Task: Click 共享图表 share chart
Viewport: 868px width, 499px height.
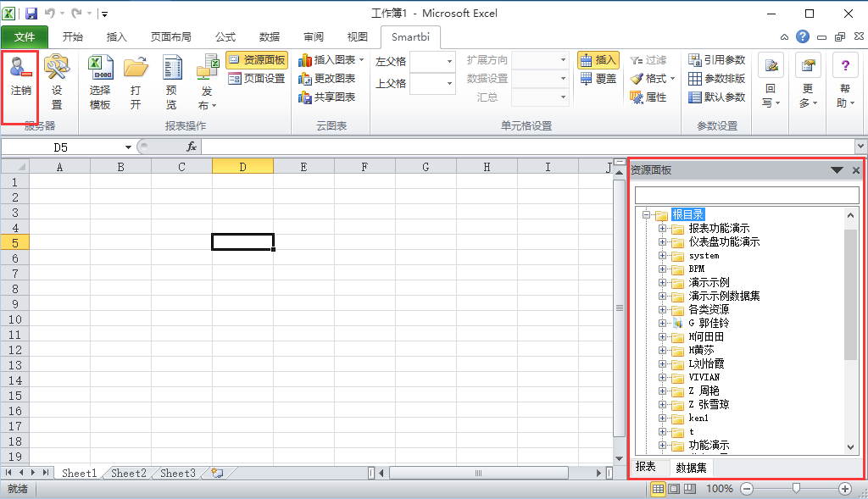Action: pyautogui.click(x=327, y=97)
